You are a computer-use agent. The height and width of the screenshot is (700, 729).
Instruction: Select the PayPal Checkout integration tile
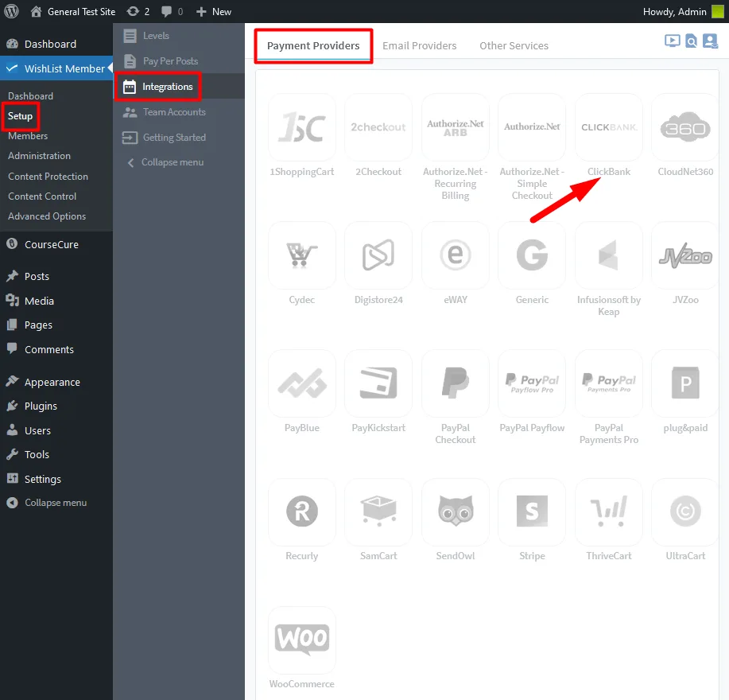[x=455, y=383]
